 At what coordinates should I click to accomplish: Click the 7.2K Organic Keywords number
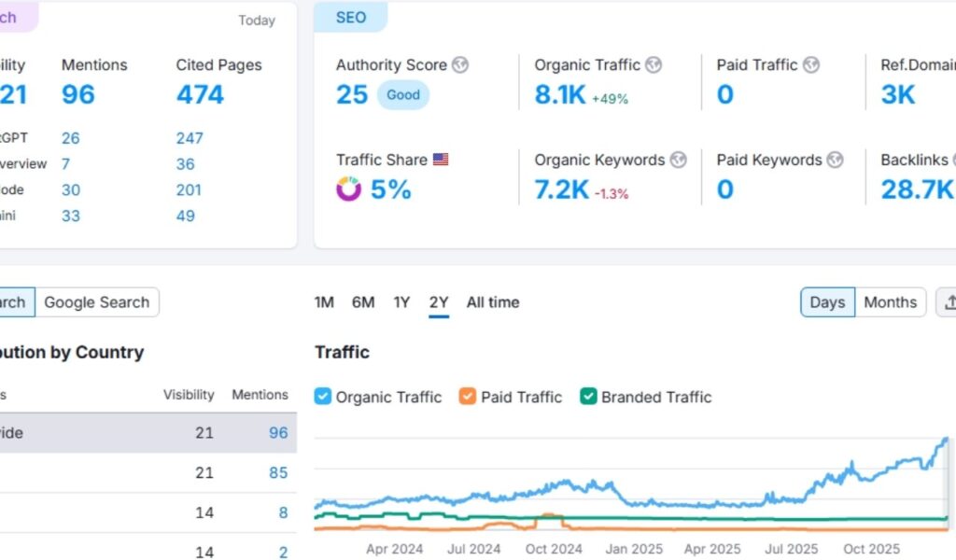point(561,189)
